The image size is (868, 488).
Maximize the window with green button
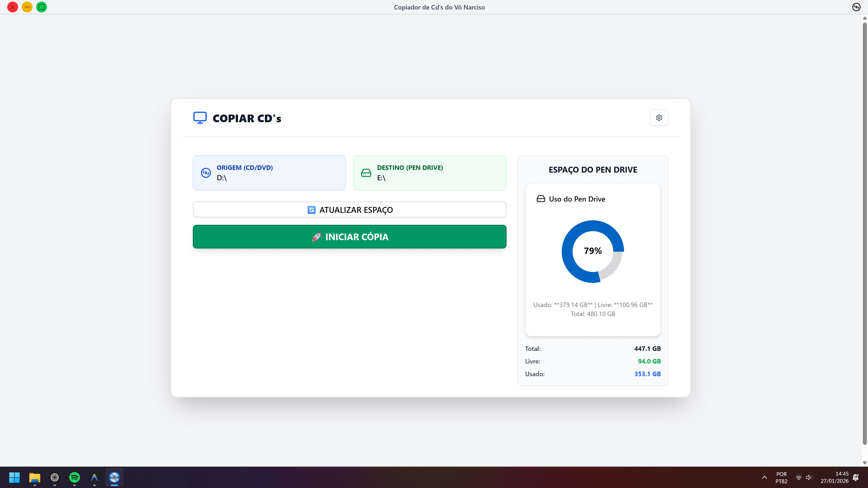click(41, 7)
